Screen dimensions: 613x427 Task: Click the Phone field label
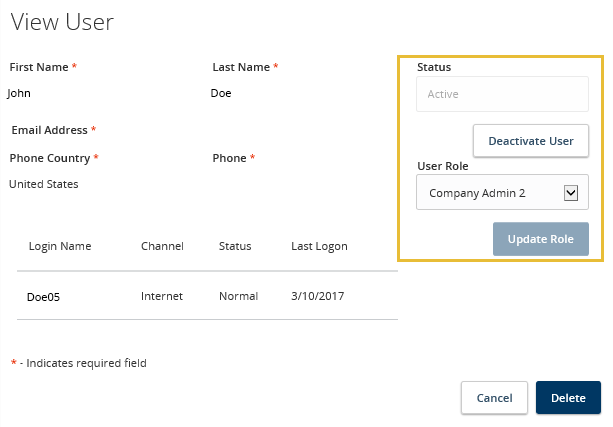click(x=230, y=158)
